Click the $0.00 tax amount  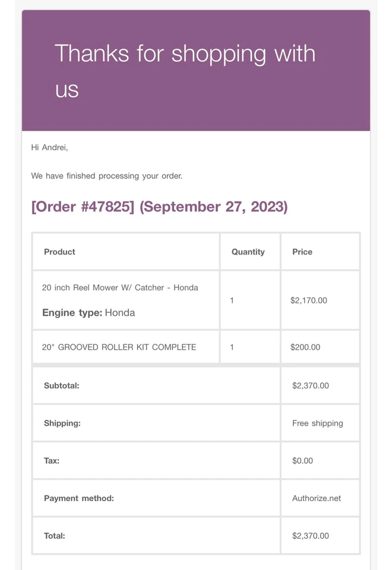click(x=302, y=461)
